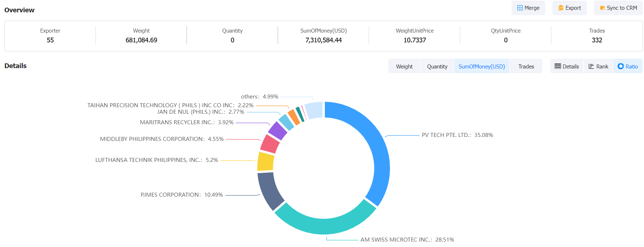Click the QtyUnitPrice label
The width and height of the screenshot is (644, 247).
(506, 31)
